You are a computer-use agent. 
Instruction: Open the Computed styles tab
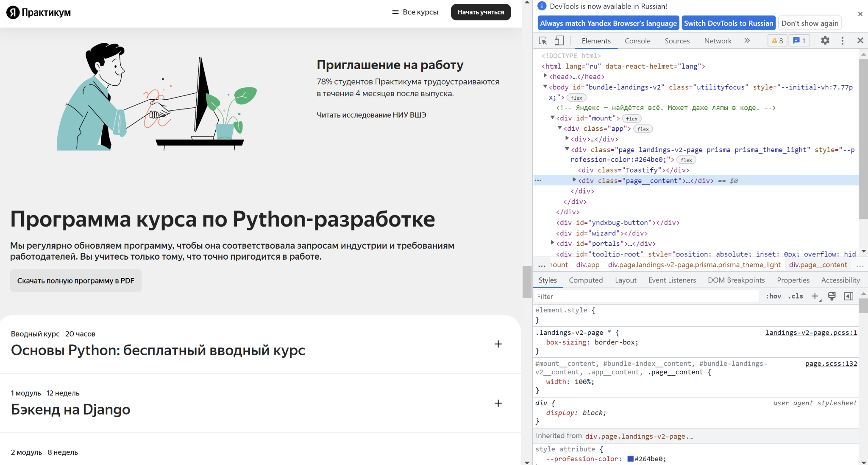pyautogui.click(x=586, y=280)
